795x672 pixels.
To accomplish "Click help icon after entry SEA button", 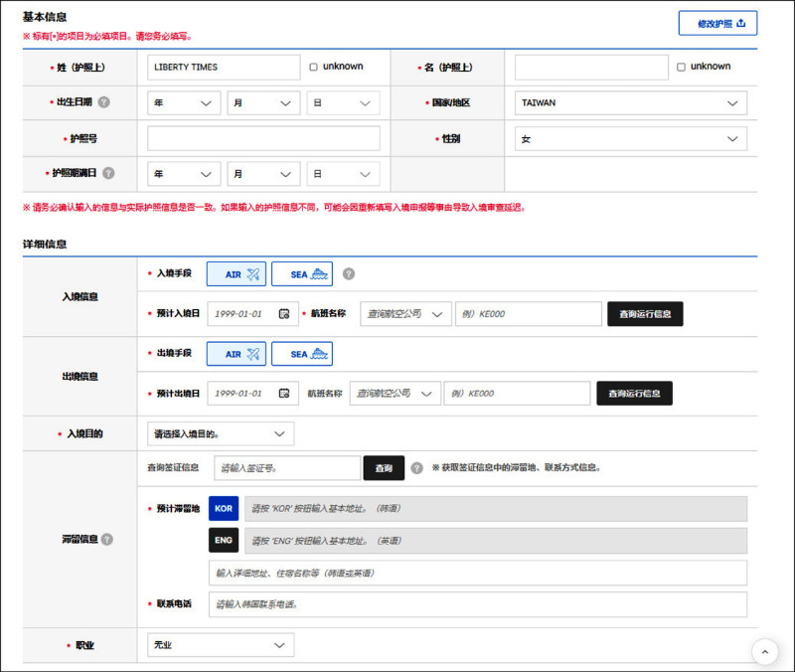I will tap(349, 273).
